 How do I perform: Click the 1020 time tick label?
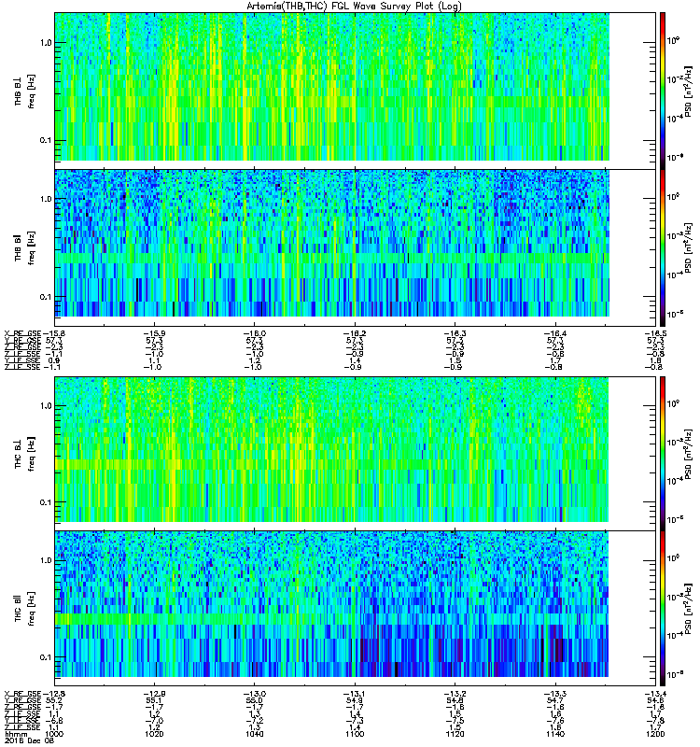154,734
